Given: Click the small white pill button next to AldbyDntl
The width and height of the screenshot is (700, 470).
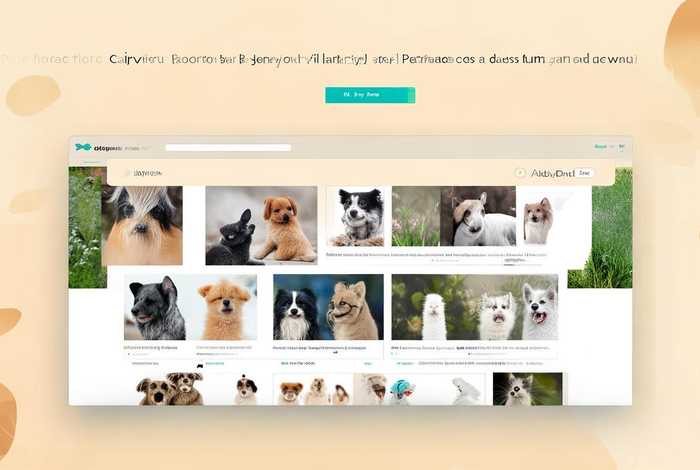Looking at the screenshot, I should pyautogui.click(x=584, y=173).
